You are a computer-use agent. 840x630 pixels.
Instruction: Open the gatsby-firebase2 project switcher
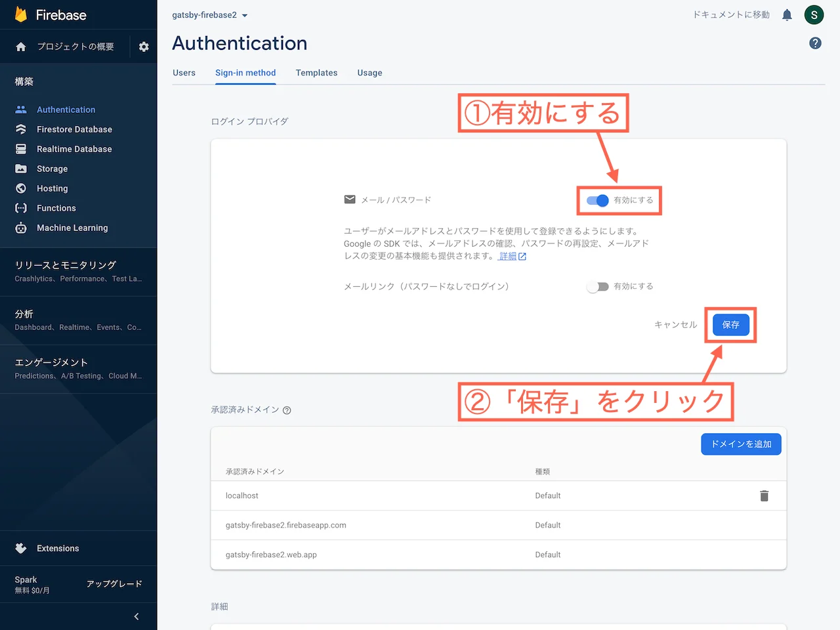point(209,14)
